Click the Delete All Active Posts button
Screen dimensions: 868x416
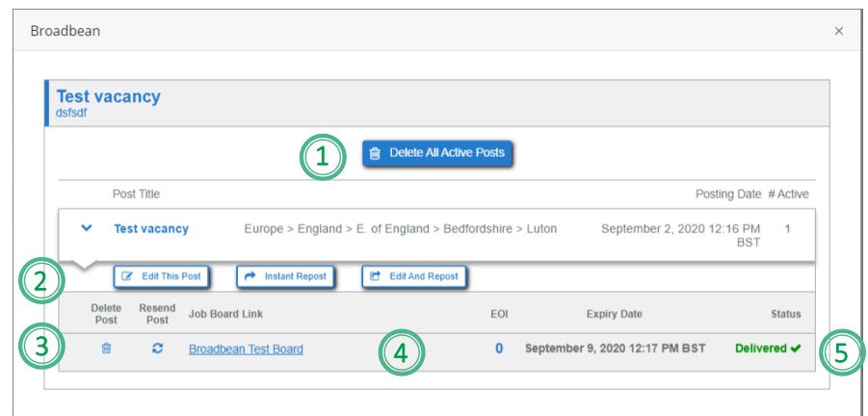[437, 153]
